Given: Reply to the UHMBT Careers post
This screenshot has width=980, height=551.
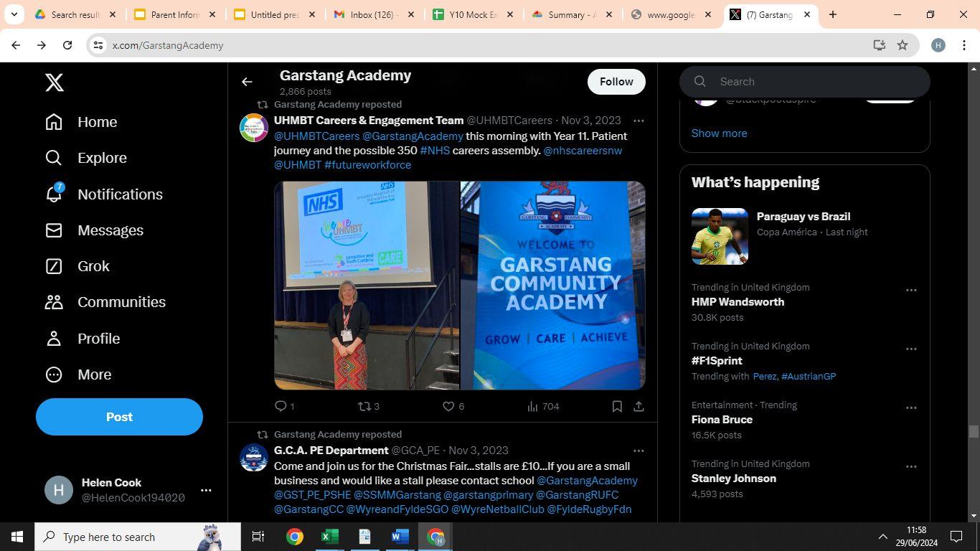Looking at the screenshot, I should click(x=285, y=406).
